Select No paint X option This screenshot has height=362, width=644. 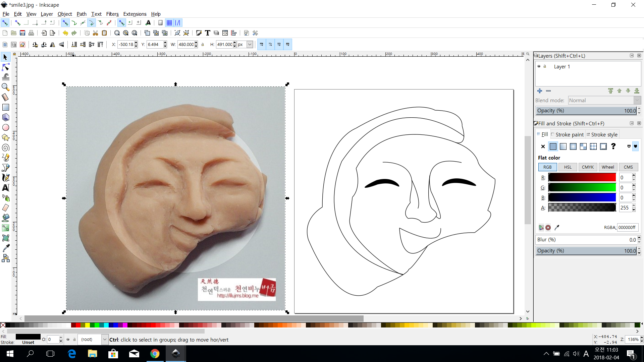(543, 146)
